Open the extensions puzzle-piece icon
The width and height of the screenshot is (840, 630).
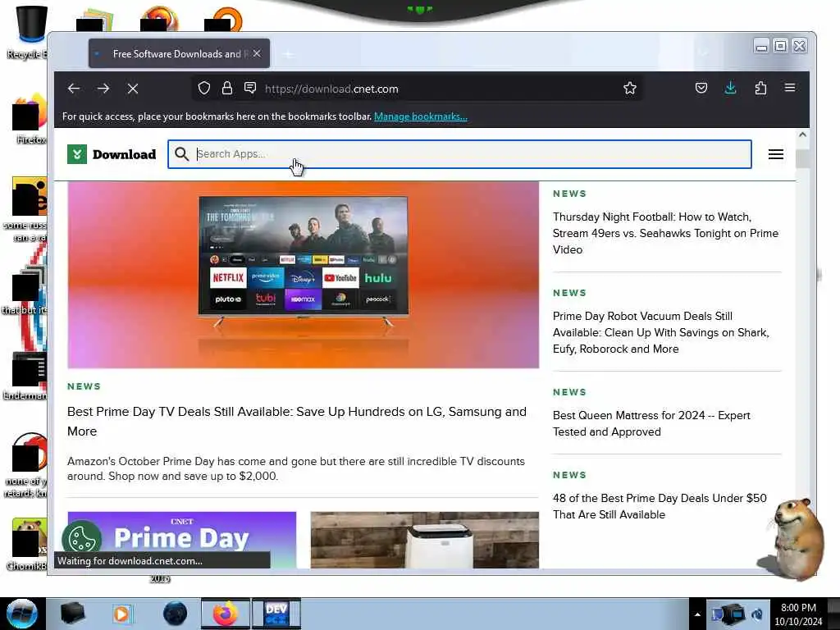point(760,89)
